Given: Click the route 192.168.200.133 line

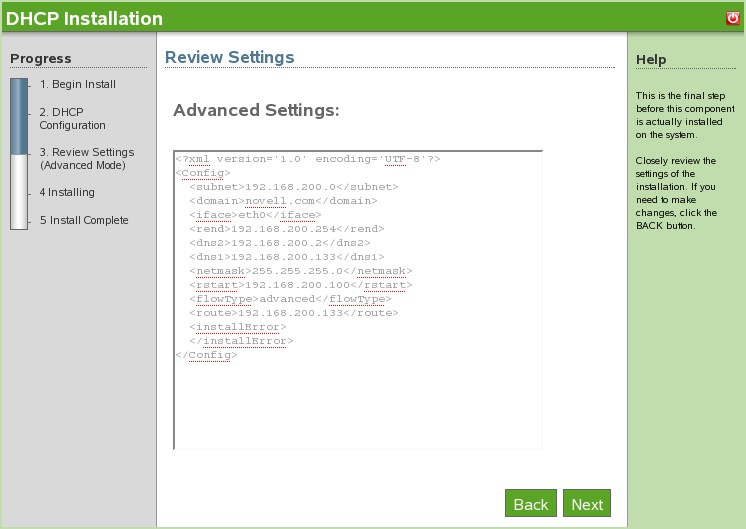Looking at the screenshot, I should (294, 313).
